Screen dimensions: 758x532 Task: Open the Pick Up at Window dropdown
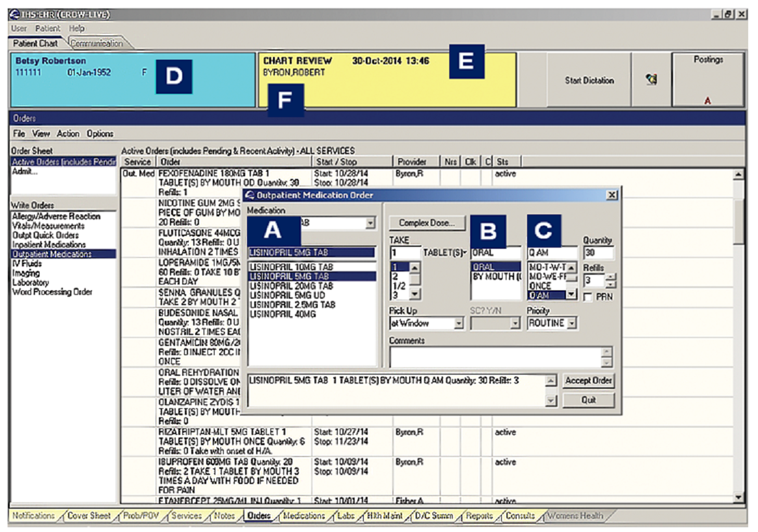coord(458,323)
